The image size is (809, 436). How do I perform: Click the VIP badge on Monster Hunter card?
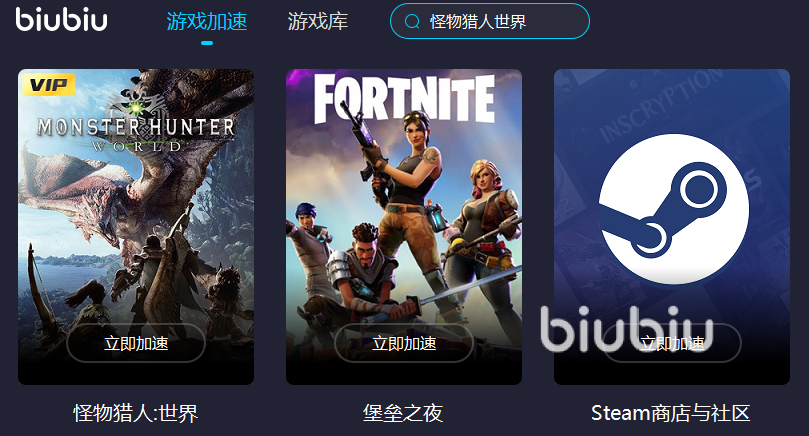[48, 85]
